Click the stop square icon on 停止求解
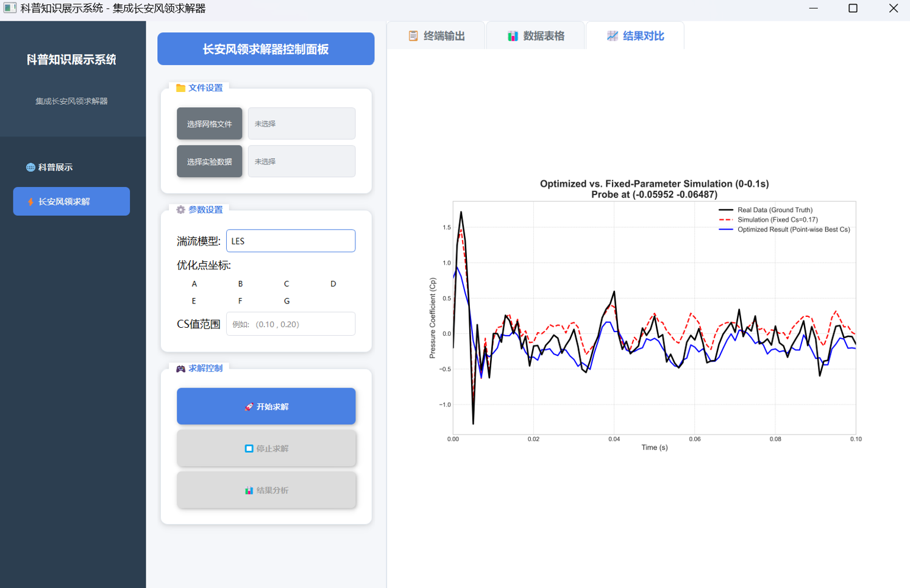The width and height of the screenshot is (910, 588). coord(249,448)
